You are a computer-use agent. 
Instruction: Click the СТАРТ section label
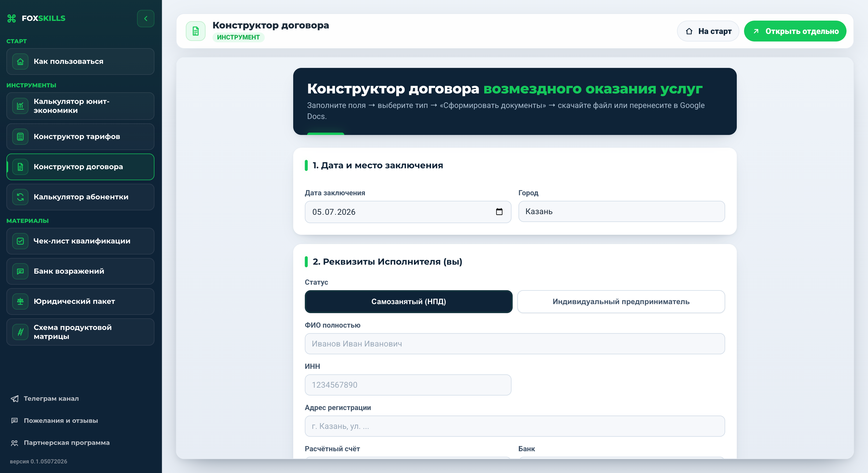click(17, 41)
